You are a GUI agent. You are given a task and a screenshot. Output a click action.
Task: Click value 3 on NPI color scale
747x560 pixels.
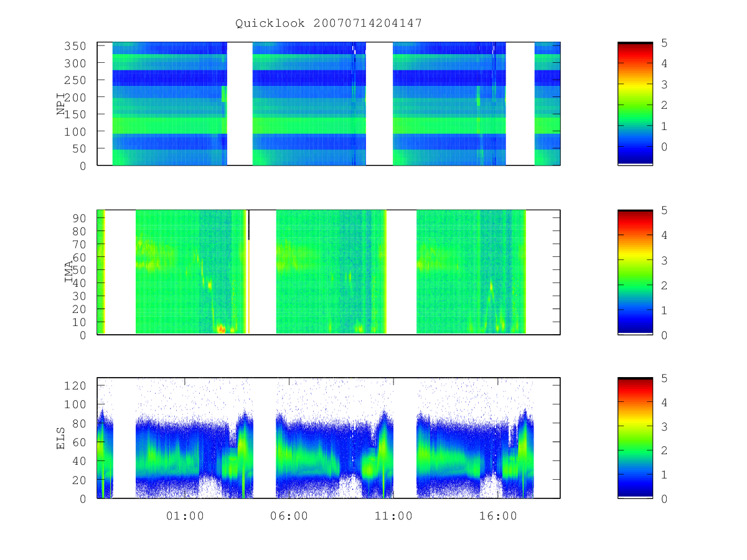(x=664, y=85)
